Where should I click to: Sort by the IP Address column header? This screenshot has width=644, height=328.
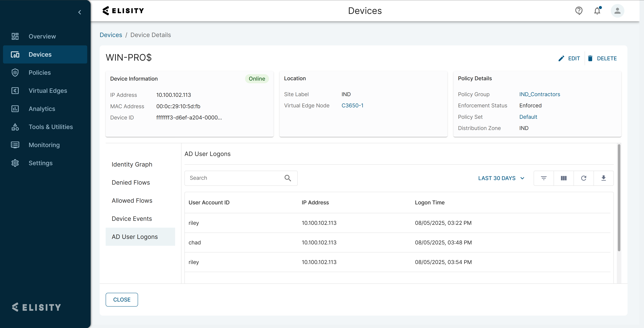(315, 203)
